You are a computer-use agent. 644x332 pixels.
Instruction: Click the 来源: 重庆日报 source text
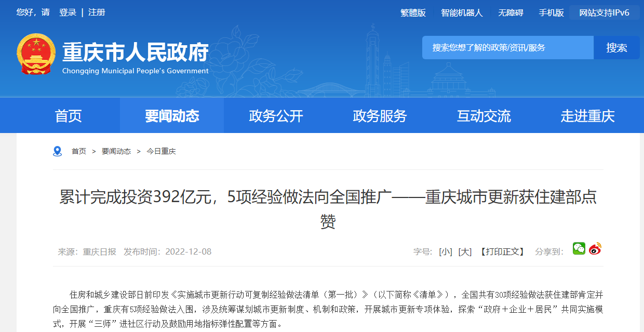(x=87, y=252)
